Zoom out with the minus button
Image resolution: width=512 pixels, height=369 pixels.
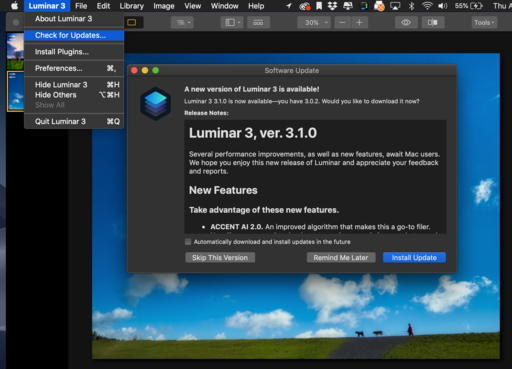342,22
